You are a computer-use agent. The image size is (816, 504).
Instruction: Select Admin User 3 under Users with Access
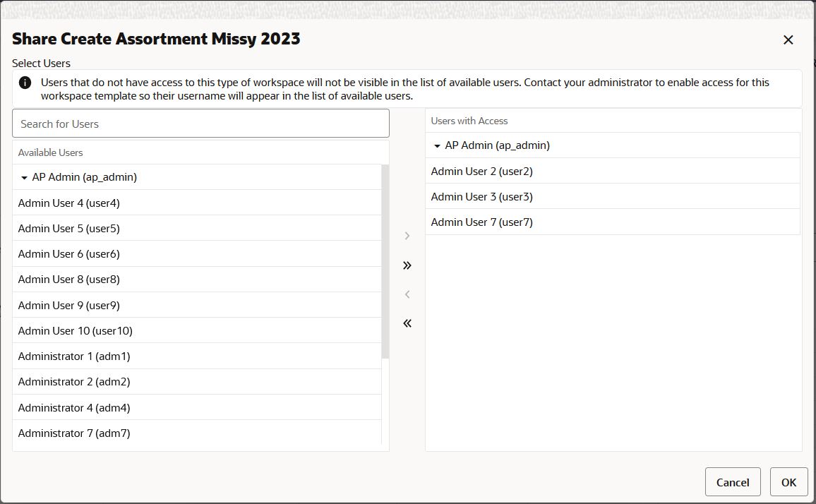pos(482,196)
